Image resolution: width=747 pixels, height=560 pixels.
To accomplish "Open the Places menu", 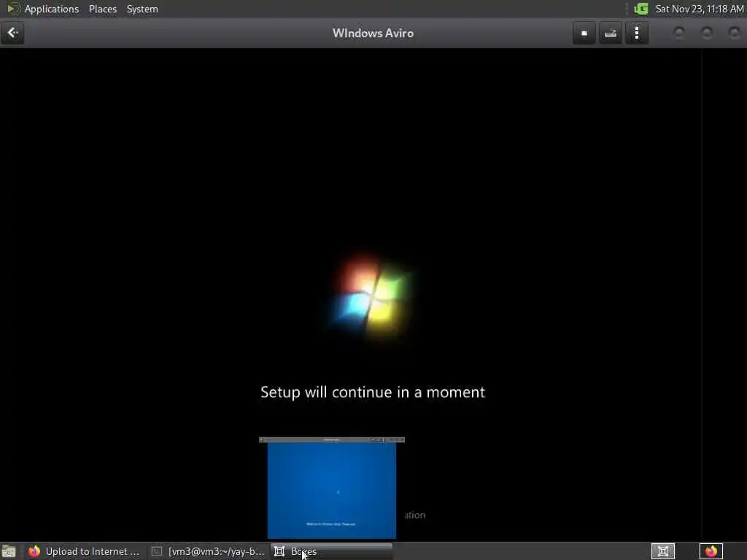I will click(x=103, y=9).
